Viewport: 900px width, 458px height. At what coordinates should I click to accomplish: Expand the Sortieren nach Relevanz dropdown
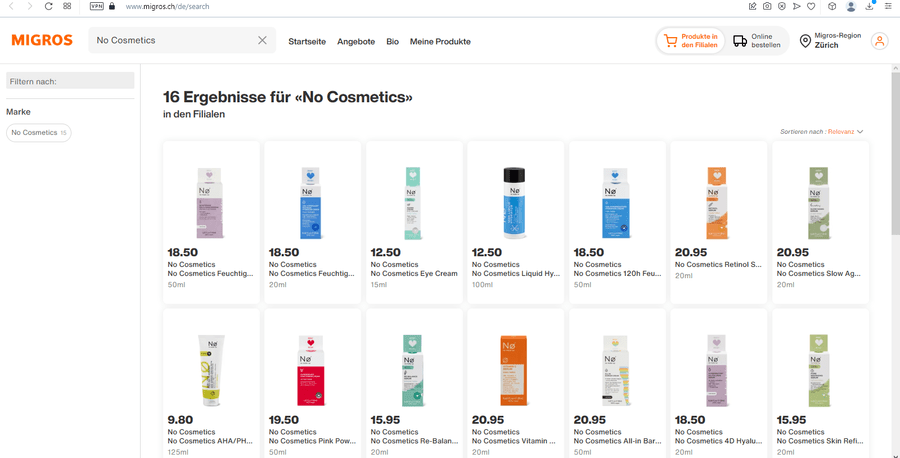821,132
